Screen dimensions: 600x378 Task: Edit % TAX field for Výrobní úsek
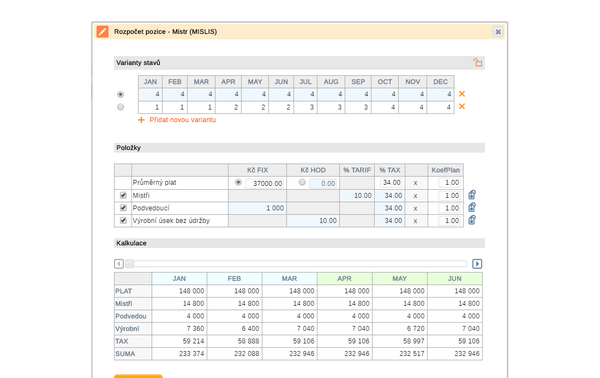390,221
